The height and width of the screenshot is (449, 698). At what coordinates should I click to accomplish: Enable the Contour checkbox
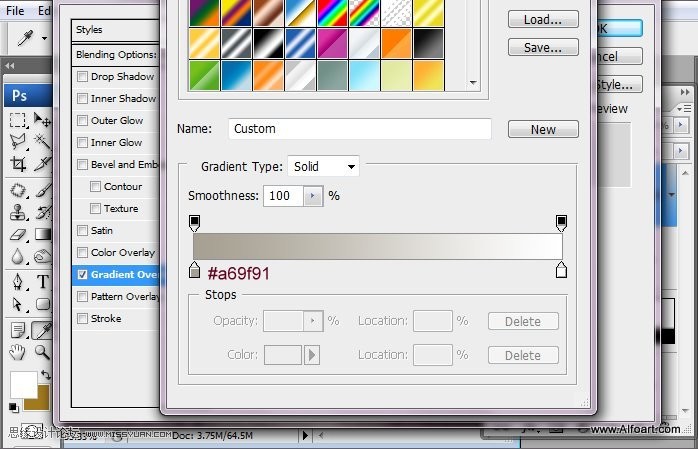tap(95, 186)
